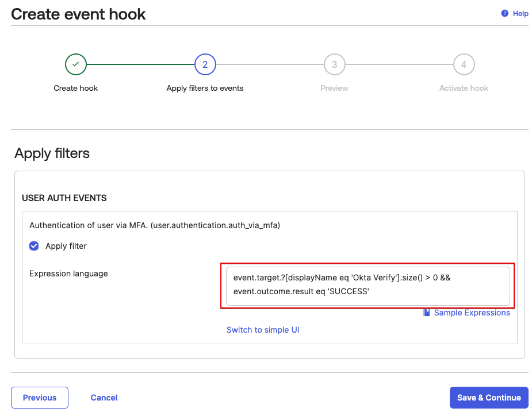Click the completed step 1 checkmark circle
The width and height of the screenshot is (532, 412).
click(76, 64)
